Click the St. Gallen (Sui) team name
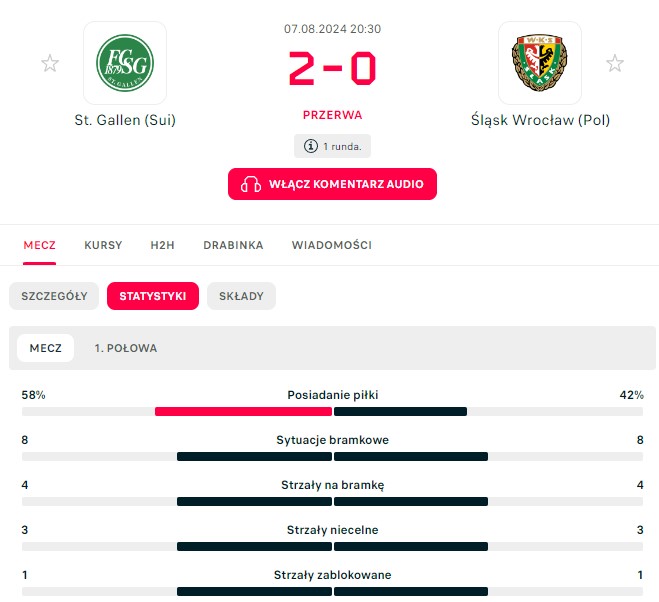The width and height of the screenshot is (659, 602). [x=125, y=120]
